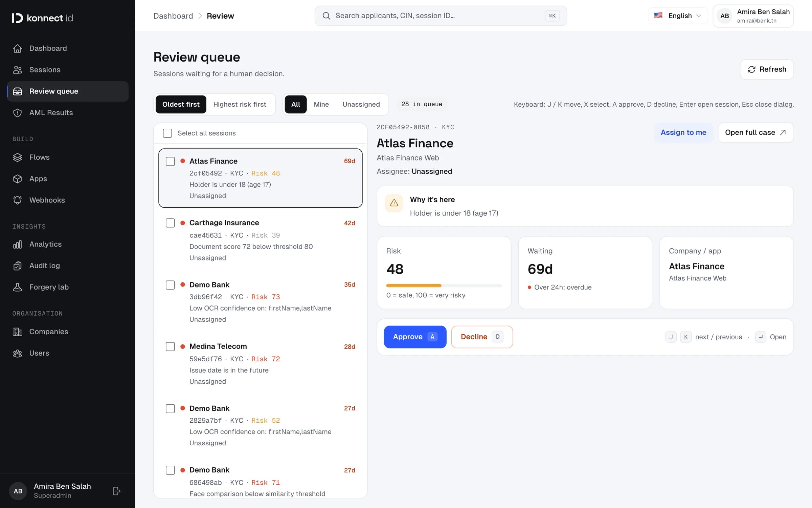This screenshot has width=812, height=508.
Task: Filter queue to Mine
Action: pos(321,104)
